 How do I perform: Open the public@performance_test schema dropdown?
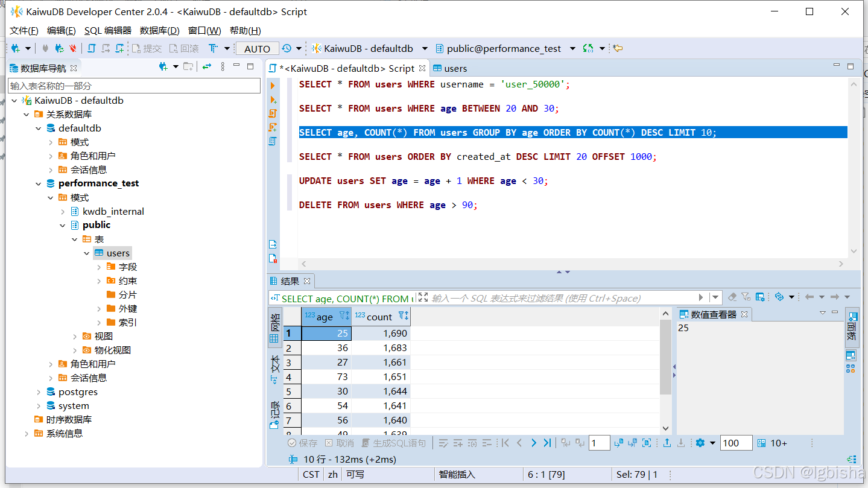coord(572,48)
